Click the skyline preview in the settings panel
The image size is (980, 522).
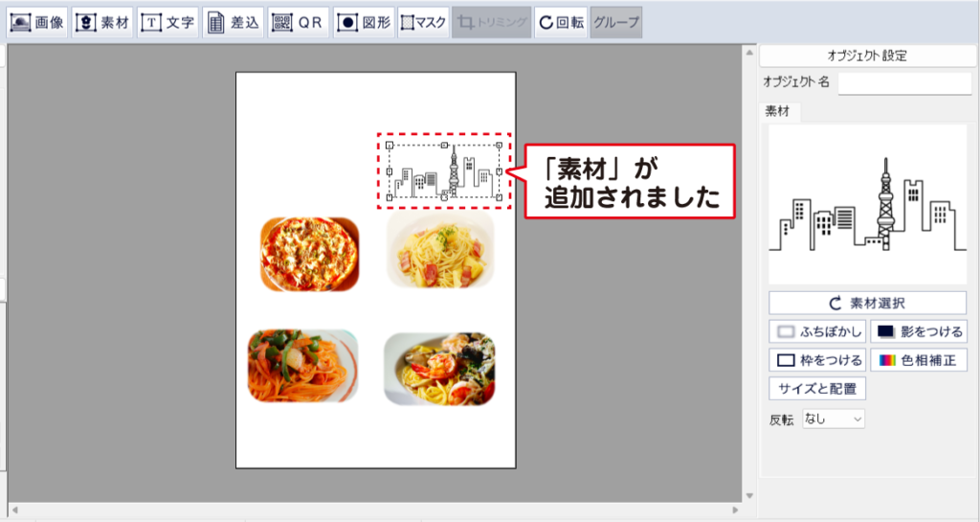tap(867, 204)
